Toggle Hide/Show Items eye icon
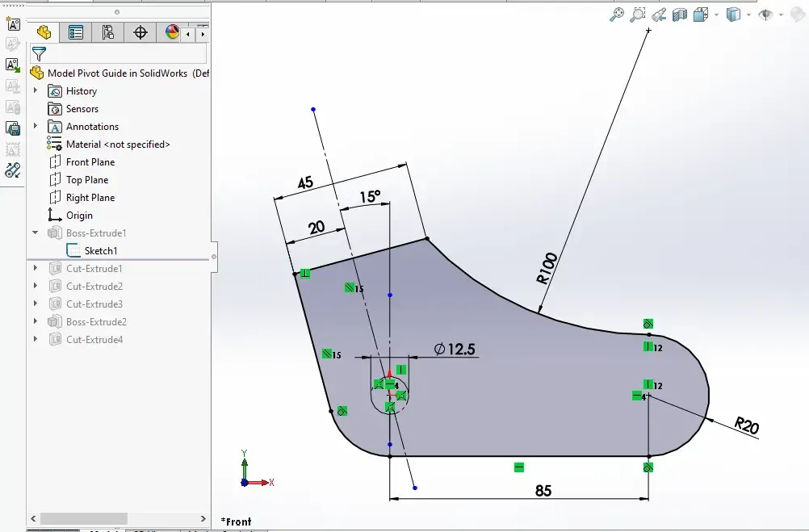Image resolution: width=809 pixels, height=532 pixels. click(x=765, y=15)
